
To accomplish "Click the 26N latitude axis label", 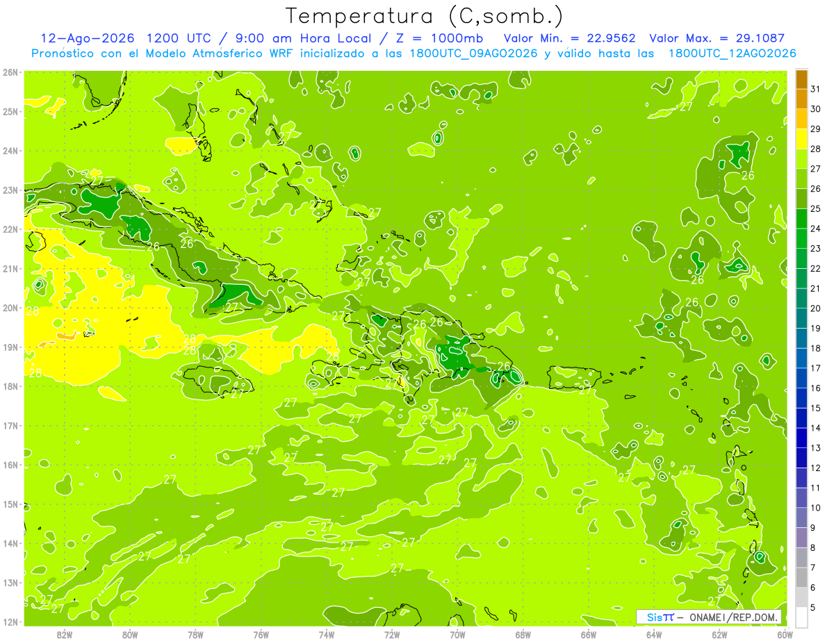I will pyautogui.click(x=10, y=72).
